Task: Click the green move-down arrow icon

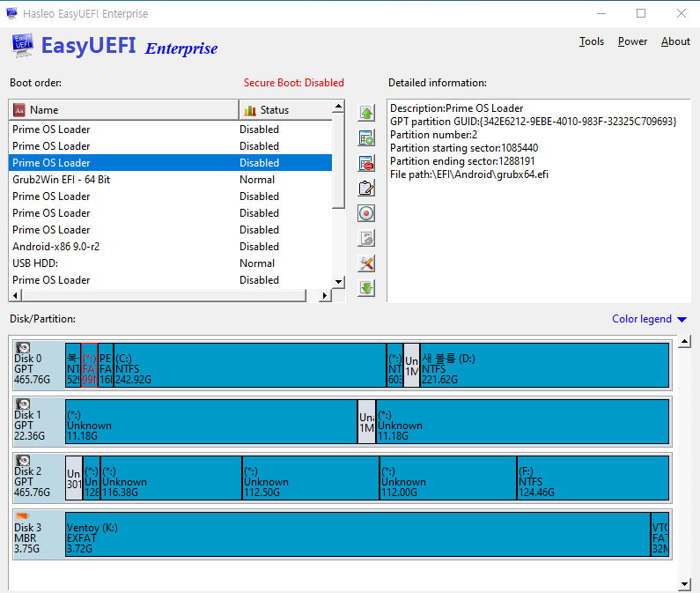Action: [x=366, y=288]
